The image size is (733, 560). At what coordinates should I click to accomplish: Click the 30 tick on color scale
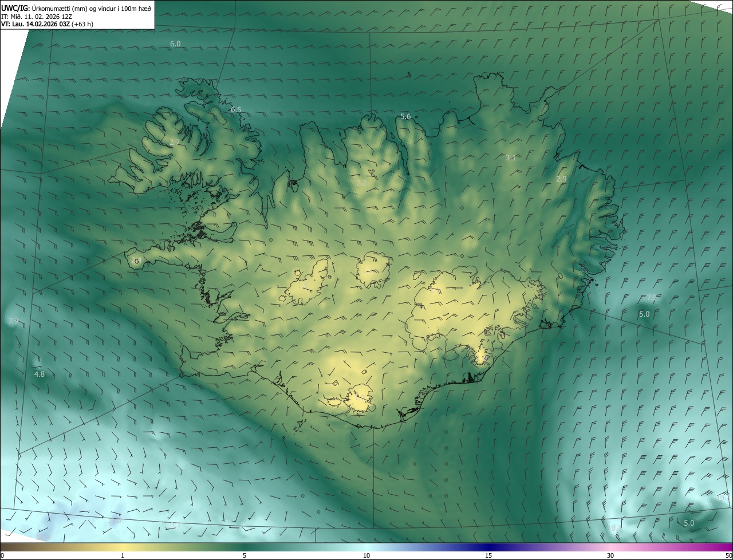(x=610, y=555)
